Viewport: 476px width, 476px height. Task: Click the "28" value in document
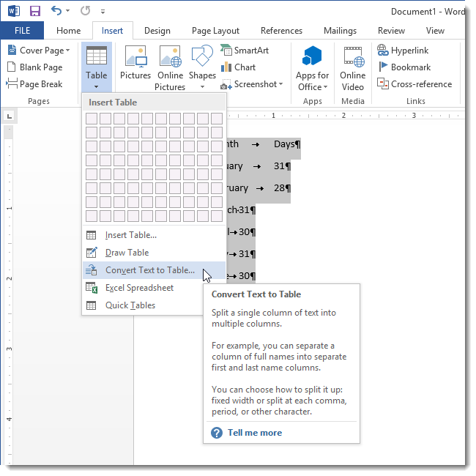[x=279, y=188]
